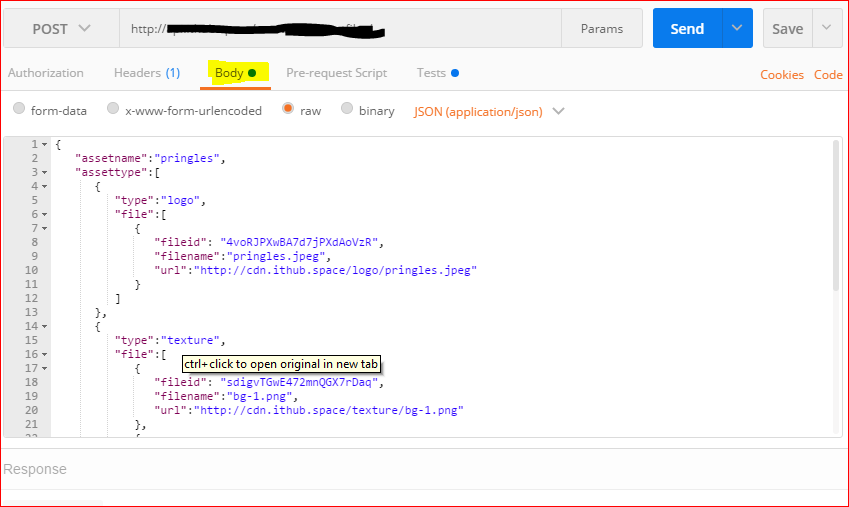This screenshot has height=507, width=849.
Task: Select the Body tab
Action: [236, 73]
